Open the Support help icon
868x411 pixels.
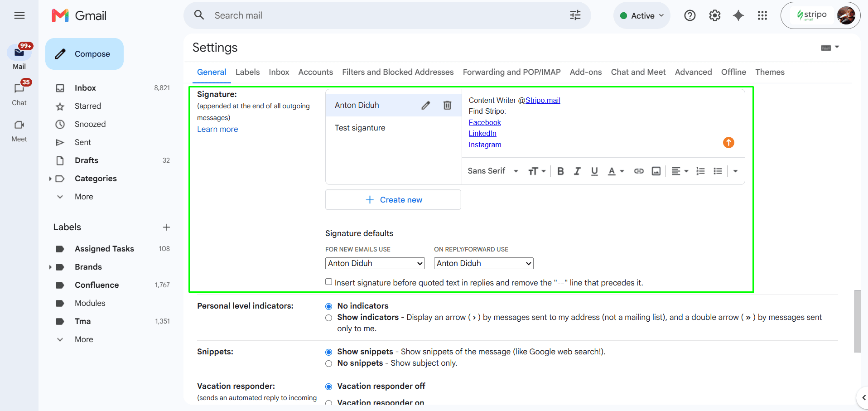tap(690, 15)
